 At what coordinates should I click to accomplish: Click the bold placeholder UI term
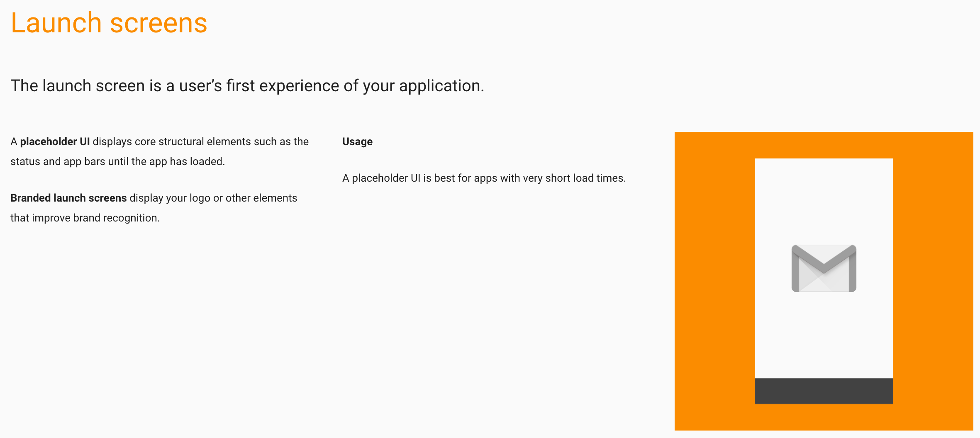pos(55,142)
